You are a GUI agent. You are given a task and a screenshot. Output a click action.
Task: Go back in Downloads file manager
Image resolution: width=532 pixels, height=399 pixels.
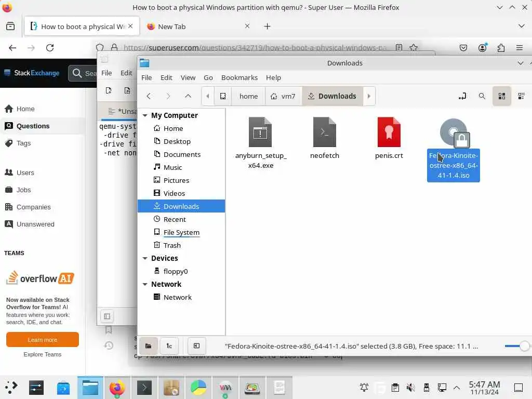[149, 96]
